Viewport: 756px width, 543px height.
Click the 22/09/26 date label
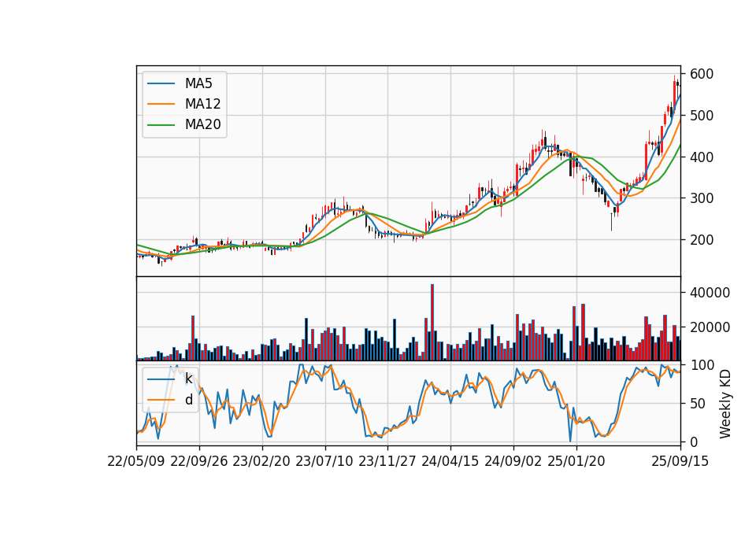click(199, 461)
